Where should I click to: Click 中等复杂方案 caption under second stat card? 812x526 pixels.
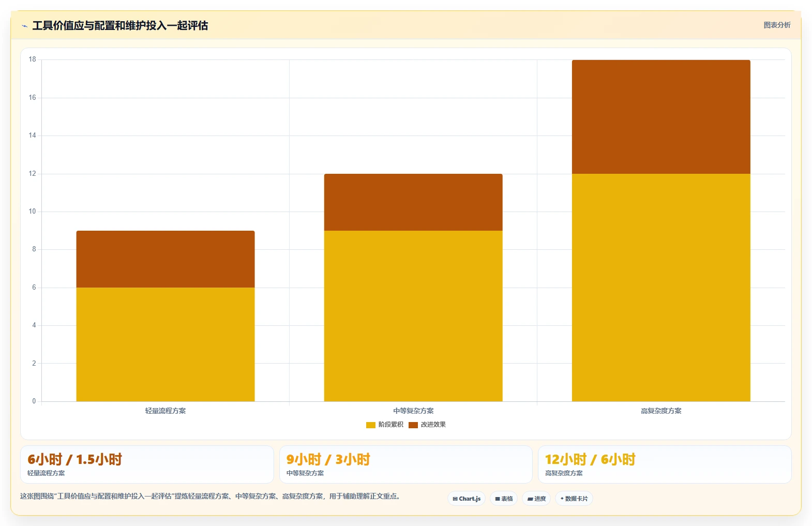(305, 473)
